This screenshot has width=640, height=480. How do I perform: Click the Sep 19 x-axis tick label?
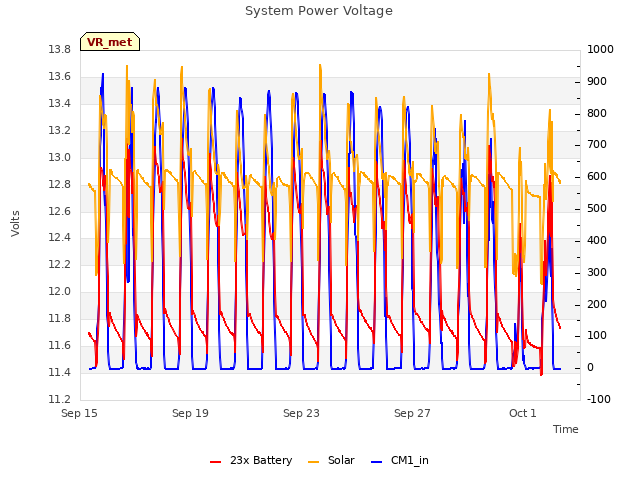pyautogui.click(x=190, y=413)
